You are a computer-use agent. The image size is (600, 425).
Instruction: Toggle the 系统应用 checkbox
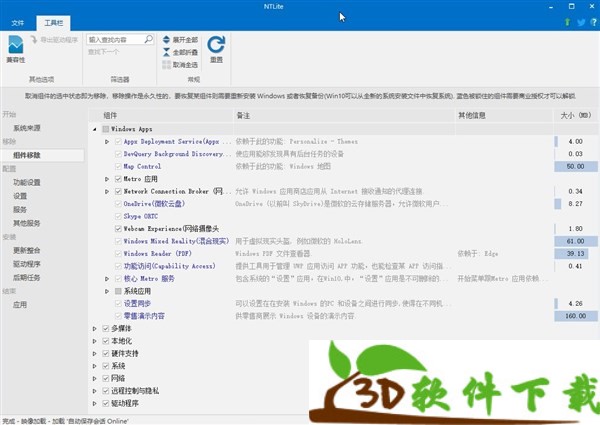(x=118, y=291)
